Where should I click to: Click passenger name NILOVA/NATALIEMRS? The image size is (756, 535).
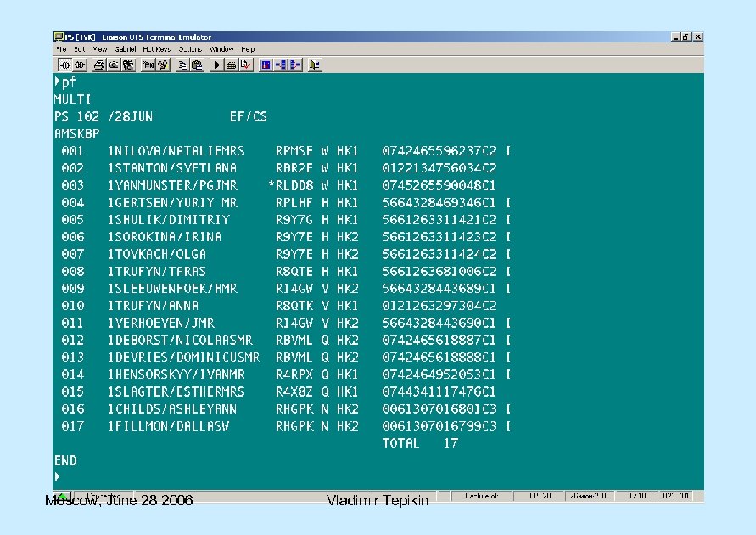180,151
